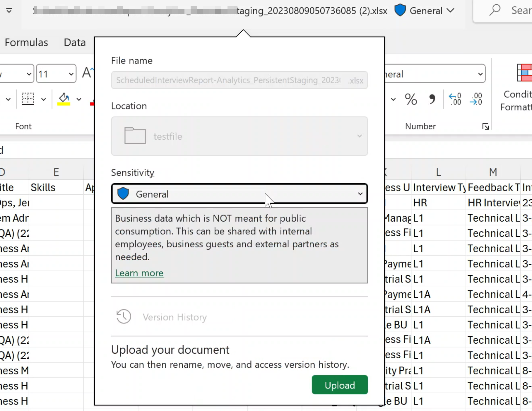Image resolution: width=532 pixels, height=411 pixels.
Task: Select column E header
Action: click(56, 172)
